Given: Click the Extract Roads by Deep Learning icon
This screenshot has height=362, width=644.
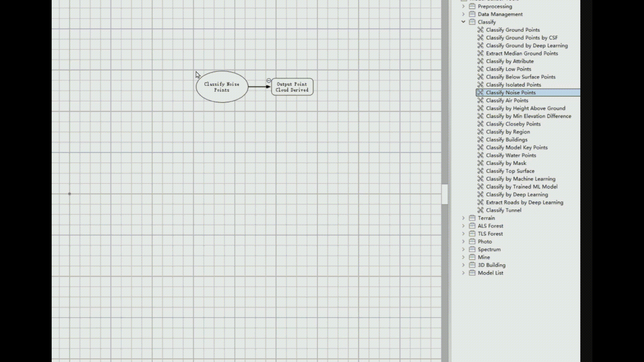Looking at the screenshot, I should 481,202.
